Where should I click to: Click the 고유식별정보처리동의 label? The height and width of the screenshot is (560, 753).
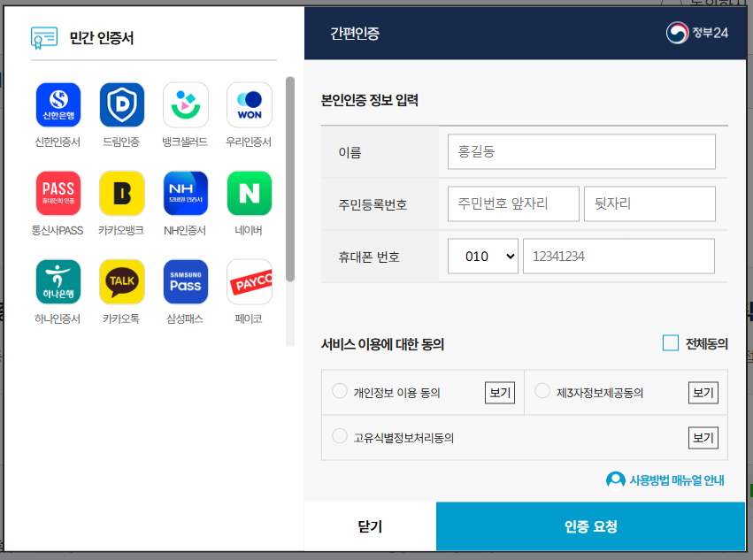[x=403, y=438]
